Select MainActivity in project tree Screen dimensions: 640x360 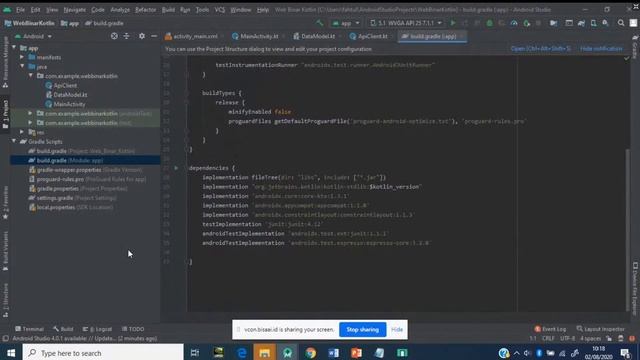point(69,104)
